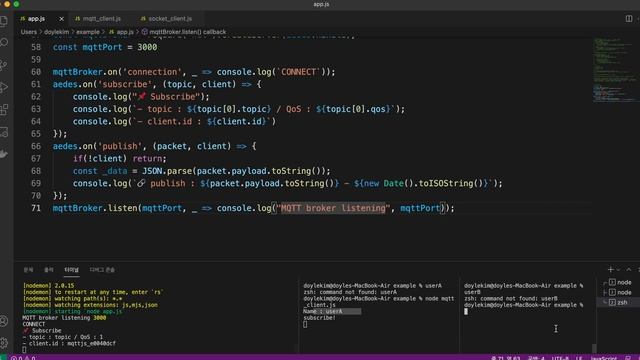Image resolution: width=640 pixels, height=360 pixels.
Task: Create a new terminal with plus icon
Action: click(611, 269)
